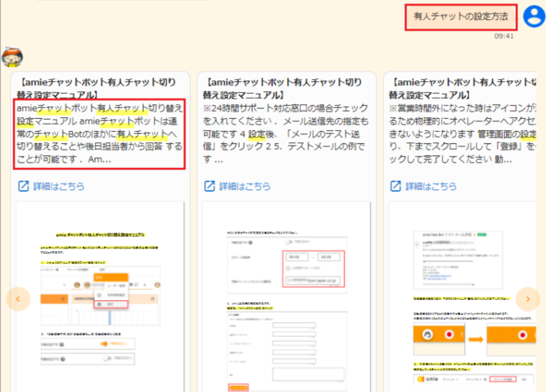Click the red-outlined tab in amie navigation bar
The image size is (546, 392).
502,379
